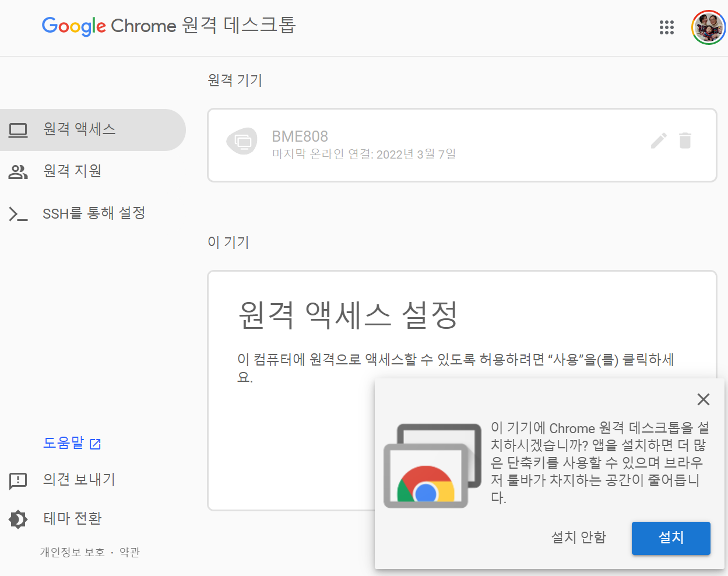Click the feedback speech bubble icon

(x=18, y=481)
